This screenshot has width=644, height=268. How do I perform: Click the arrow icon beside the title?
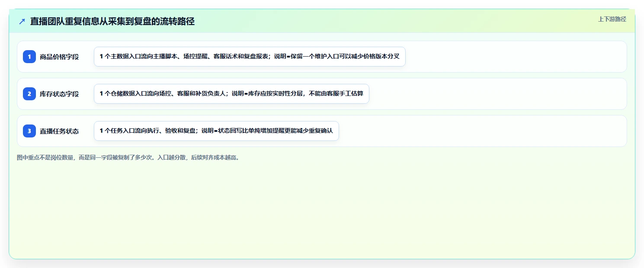(x=22, y=21)
